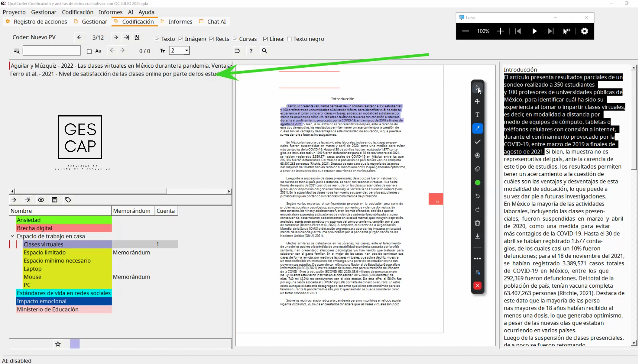
Task: Open the help question mark button
Action: (x=251, y=51)
